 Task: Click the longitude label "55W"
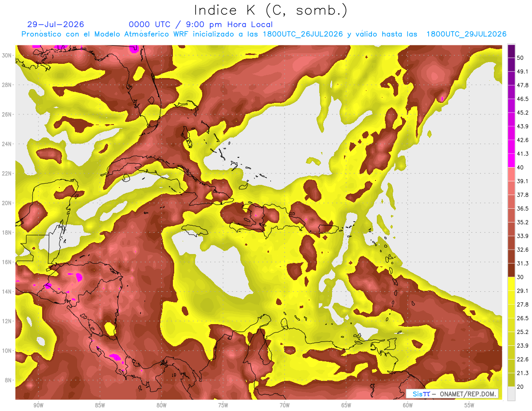tap(469, 405)
